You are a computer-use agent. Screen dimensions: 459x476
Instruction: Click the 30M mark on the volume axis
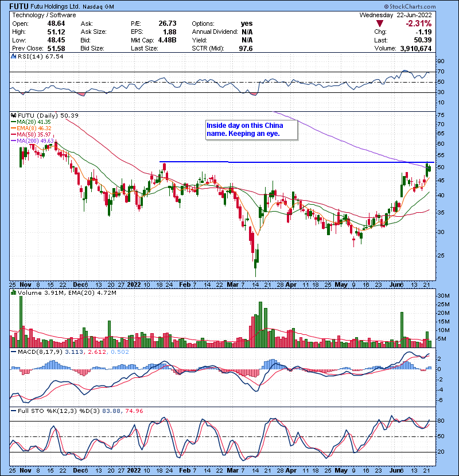click(x=443, y=296)
